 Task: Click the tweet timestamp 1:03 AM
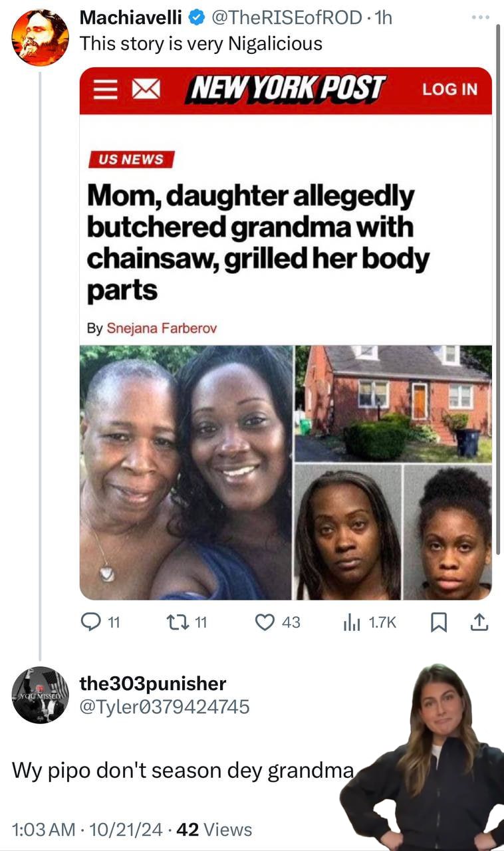pos(43,829)
